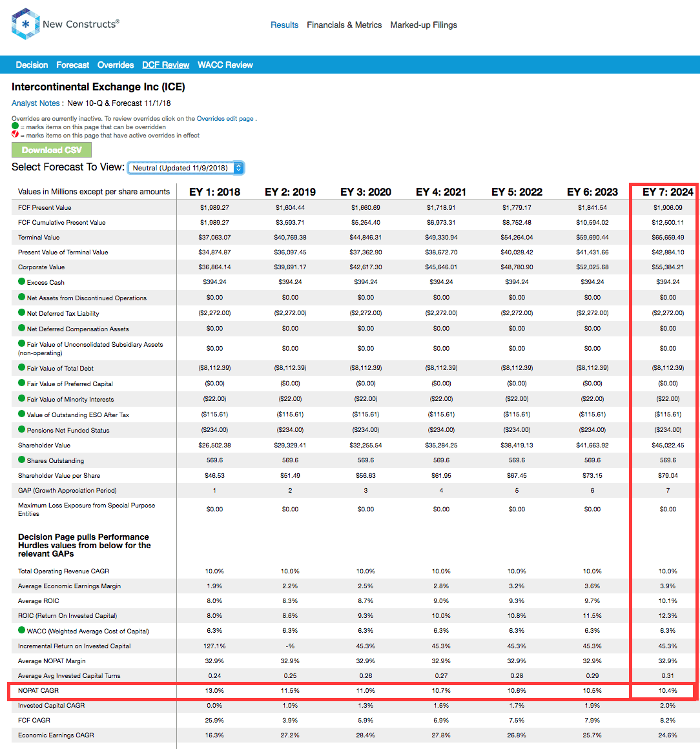
Task: Click the green dot for Net Assets from Discontinued Operations
Action: [21, 296]
